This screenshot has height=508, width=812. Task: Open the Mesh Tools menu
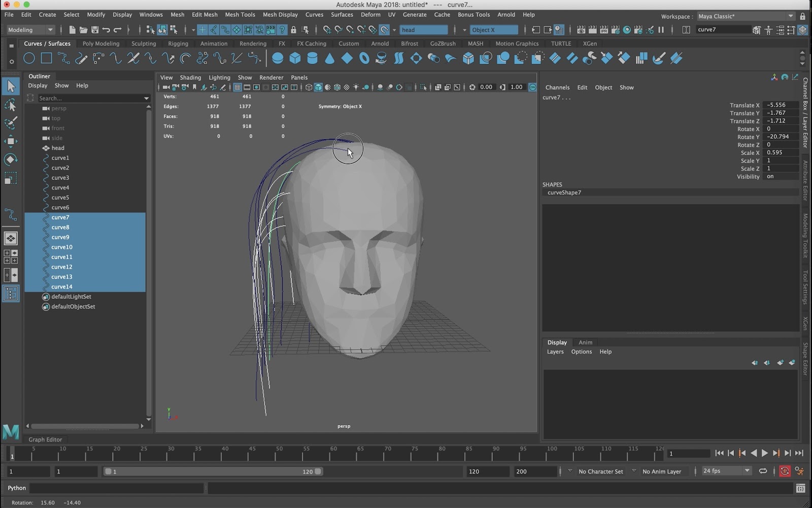click(x=240, y=15)
